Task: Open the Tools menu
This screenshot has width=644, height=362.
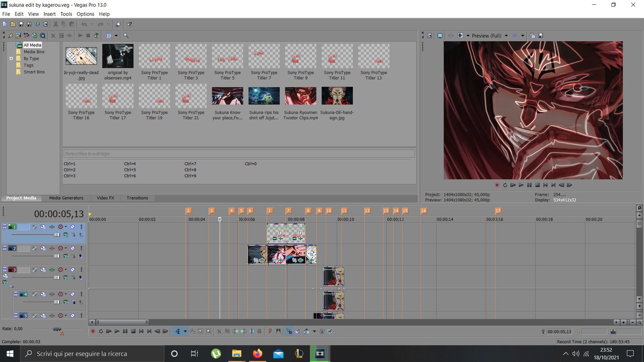Action: pyautogui.click(x=66, y=14)
